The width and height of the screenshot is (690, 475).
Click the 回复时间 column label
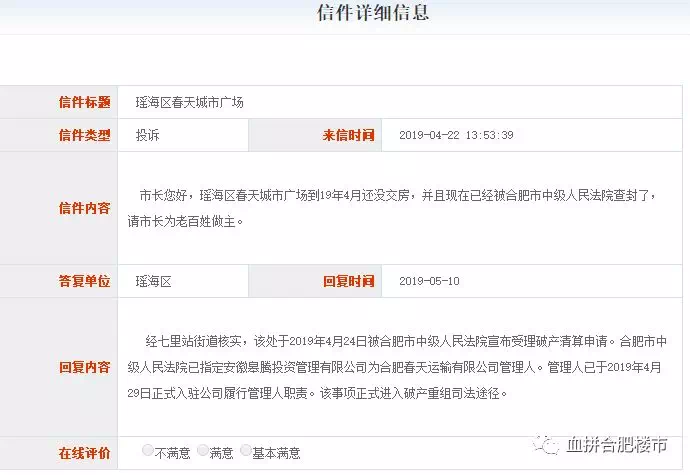pyautogui.click(x=348, y=281)
